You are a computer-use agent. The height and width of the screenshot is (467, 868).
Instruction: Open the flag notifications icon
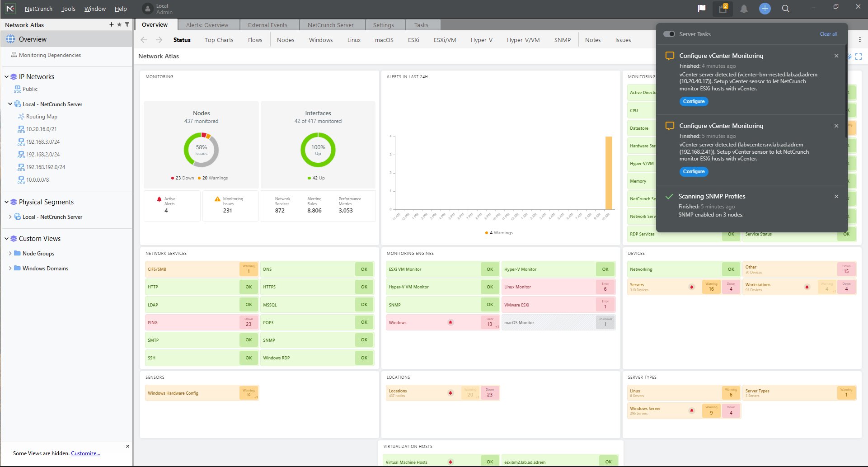click(701, 9)
